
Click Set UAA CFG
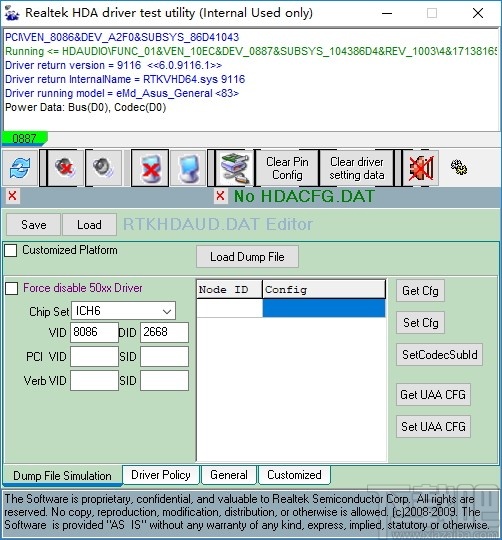[433, 426]
